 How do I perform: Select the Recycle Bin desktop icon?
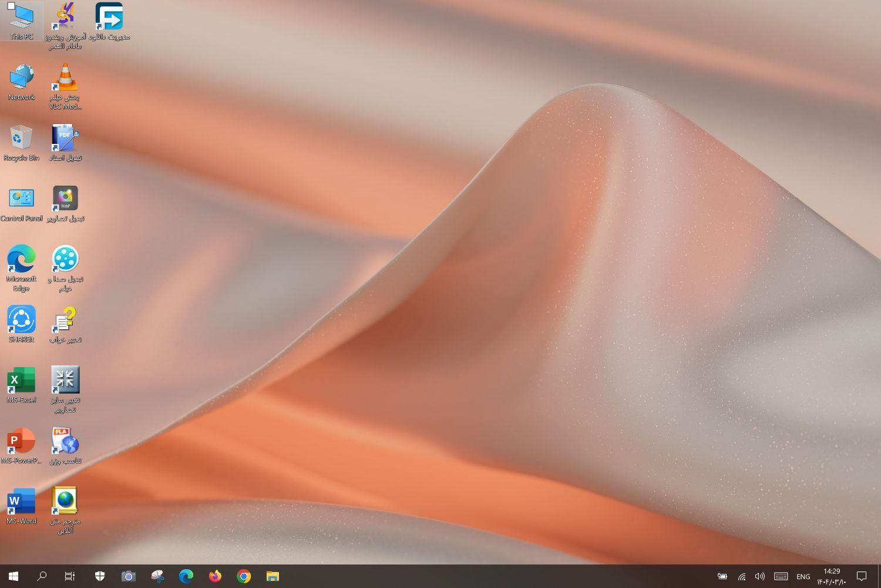point(22,143)
